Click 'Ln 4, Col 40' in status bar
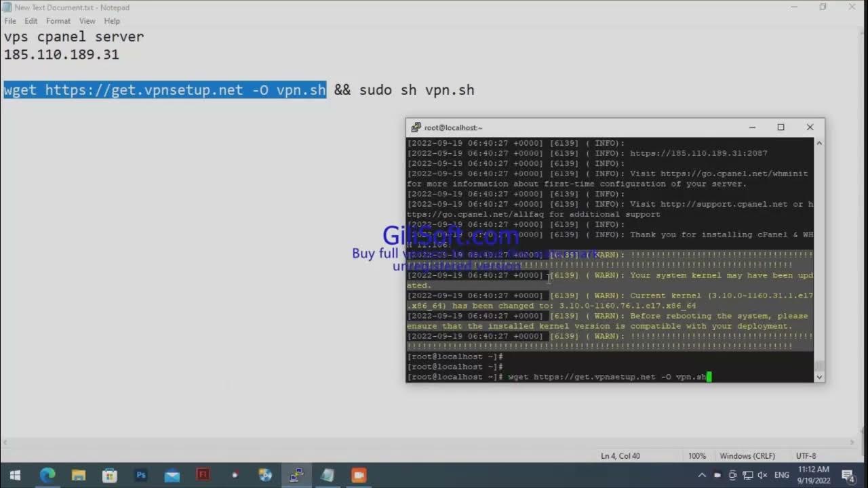Image resolution: width=868 pixels, height=488 pixels. [x=620, y=456]
